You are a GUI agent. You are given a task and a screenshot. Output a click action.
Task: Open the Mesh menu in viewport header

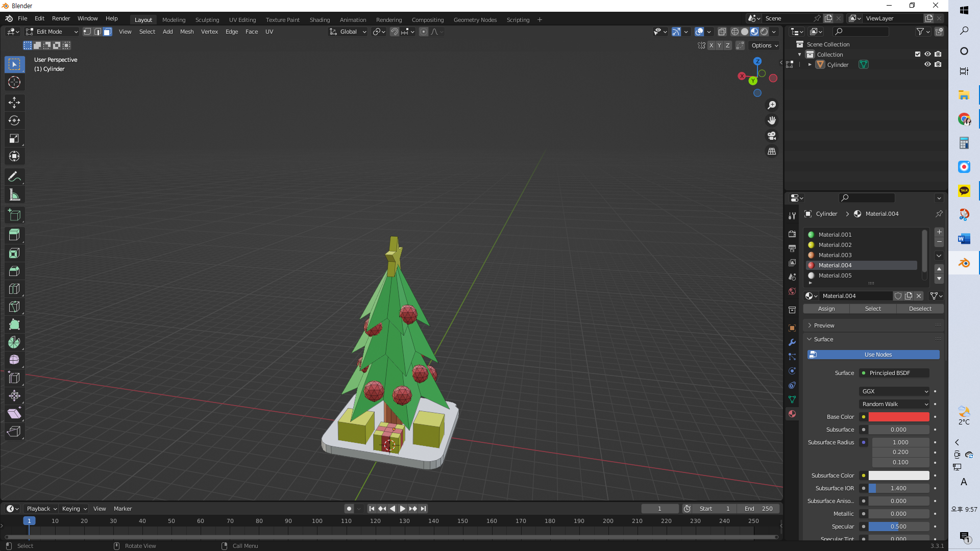187,32
